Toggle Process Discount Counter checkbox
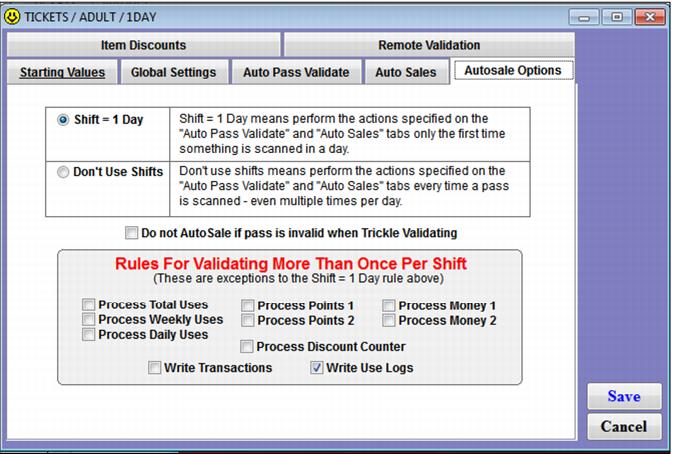Viewport: 673px width, 454px height. click(x=247, y=347)
